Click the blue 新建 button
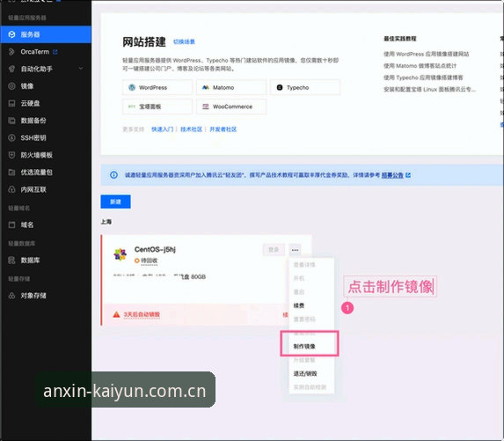Viewport: 504px width, 441px height. 115,202
